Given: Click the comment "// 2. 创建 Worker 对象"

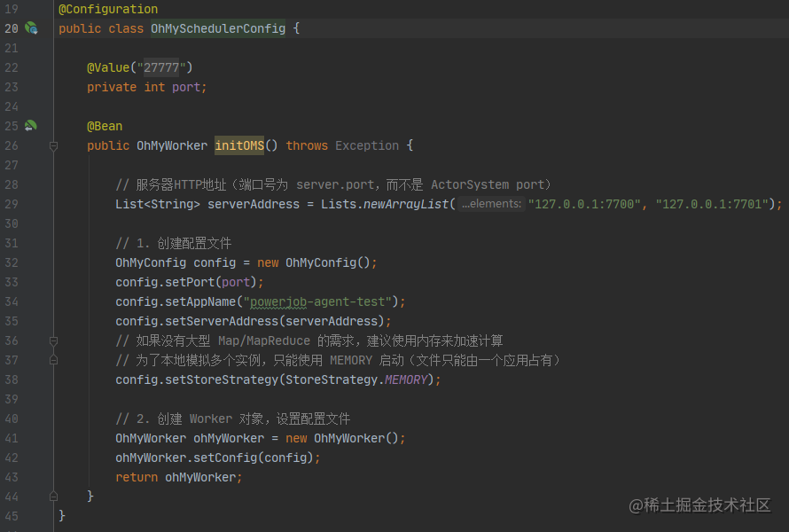Looking at the screenshot, I should point(232,419).
